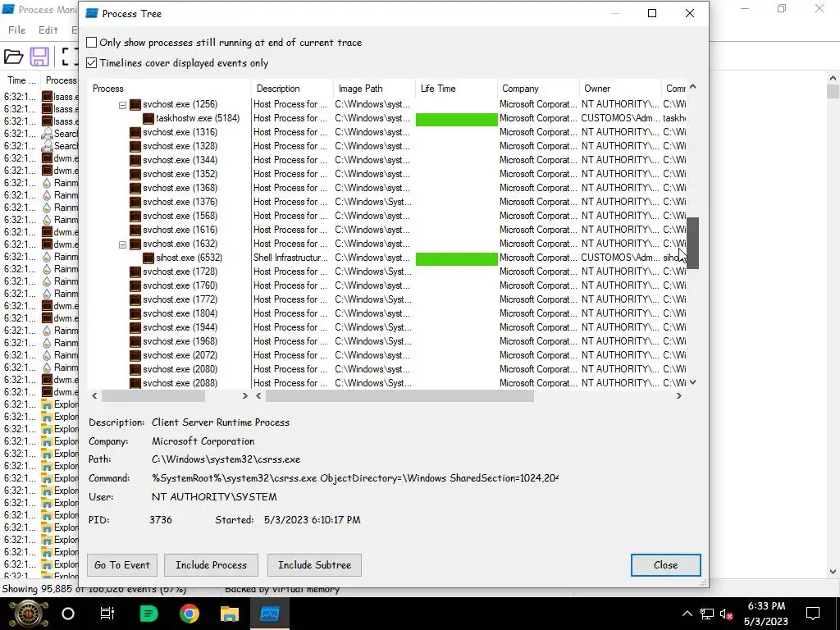
Task: Click the svchost.exe (1316) icon
Action: click(135, 132)
